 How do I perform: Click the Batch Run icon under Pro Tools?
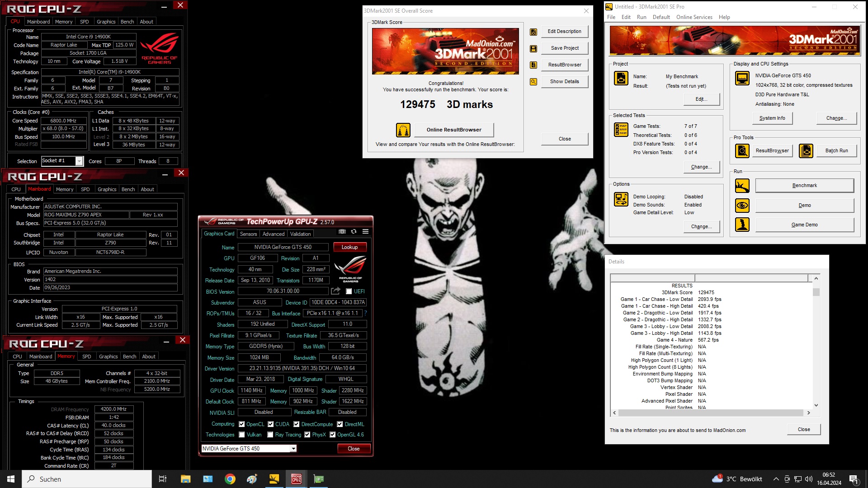[806, 150]
